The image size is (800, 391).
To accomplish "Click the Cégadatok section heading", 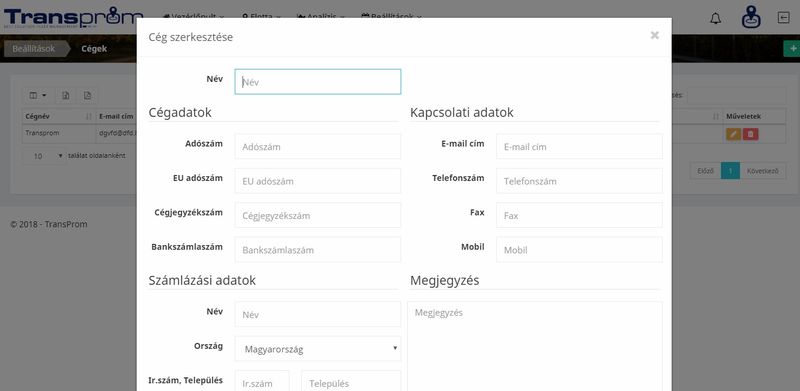I will point(180,113).
